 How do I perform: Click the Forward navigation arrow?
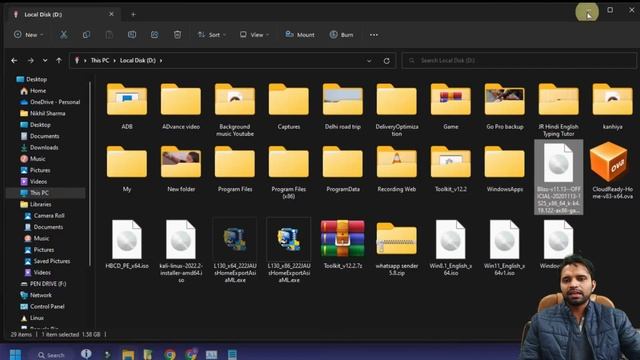pyautogui.click(x=31, y=60)
